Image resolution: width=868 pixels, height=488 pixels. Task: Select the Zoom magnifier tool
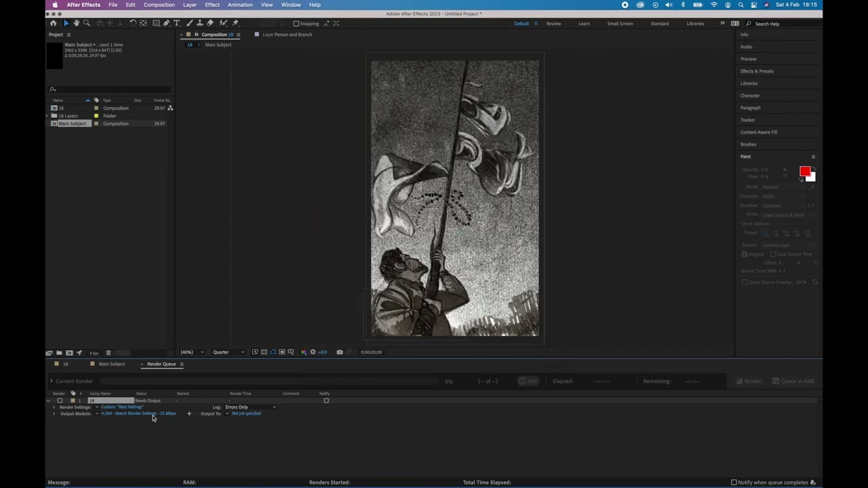point(86,23)
